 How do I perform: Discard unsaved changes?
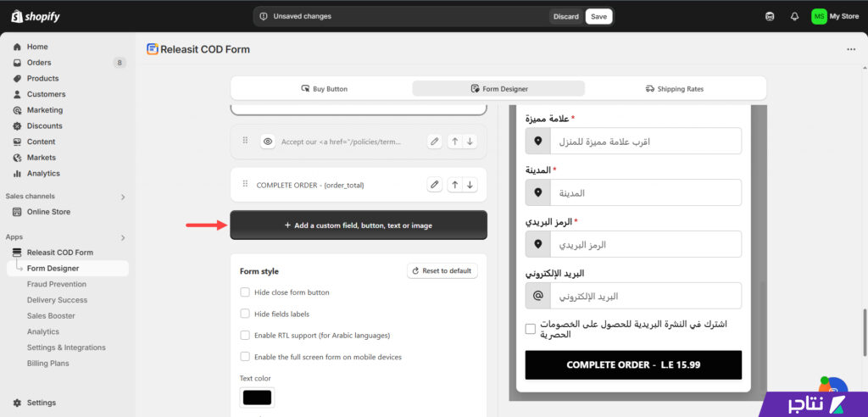565,17
